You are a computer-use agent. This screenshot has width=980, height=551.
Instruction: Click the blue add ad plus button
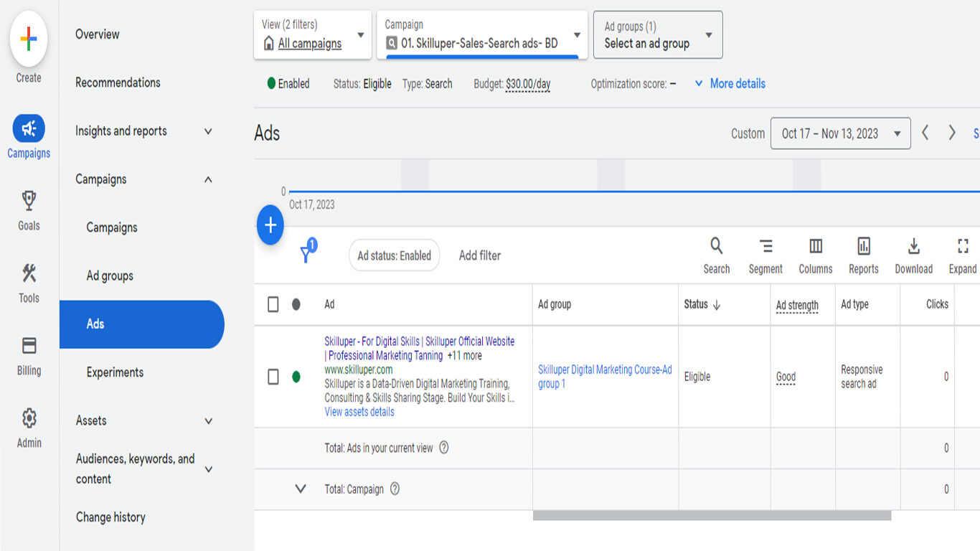point(270,225)
